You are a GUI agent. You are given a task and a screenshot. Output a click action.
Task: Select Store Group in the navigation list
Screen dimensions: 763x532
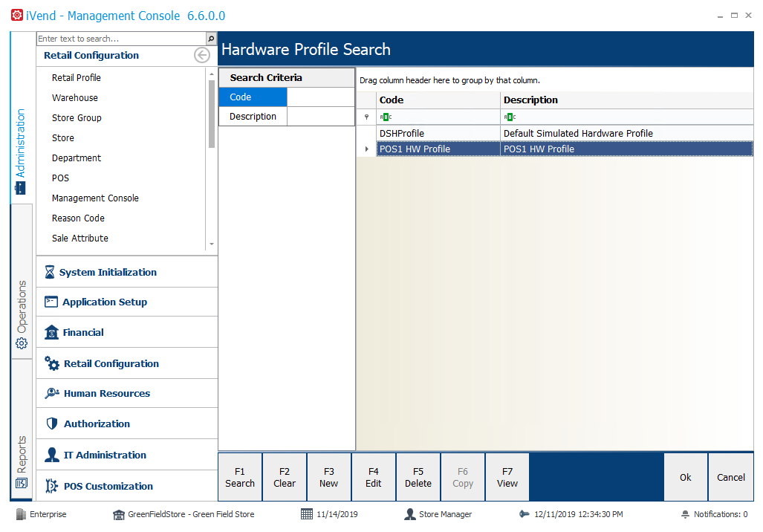pyautogui.click(x=77, y=118)
